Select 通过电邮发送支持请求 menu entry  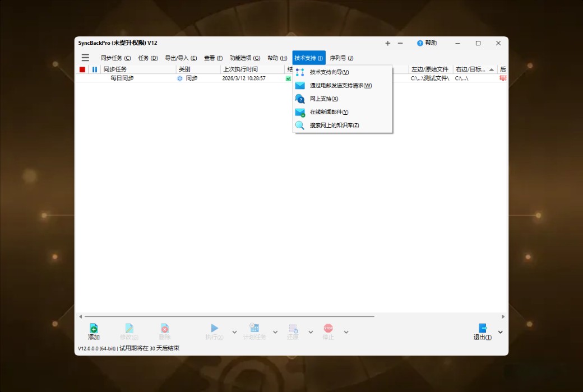[340, 86]
